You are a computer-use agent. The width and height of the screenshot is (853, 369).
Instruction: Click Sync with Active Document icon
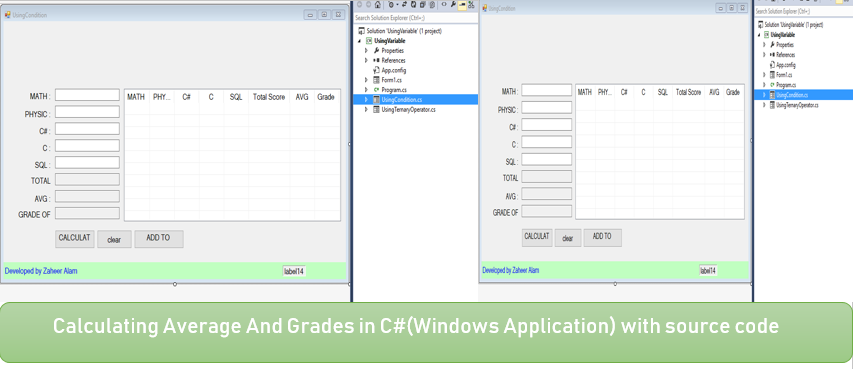click(x=405, y=4)
